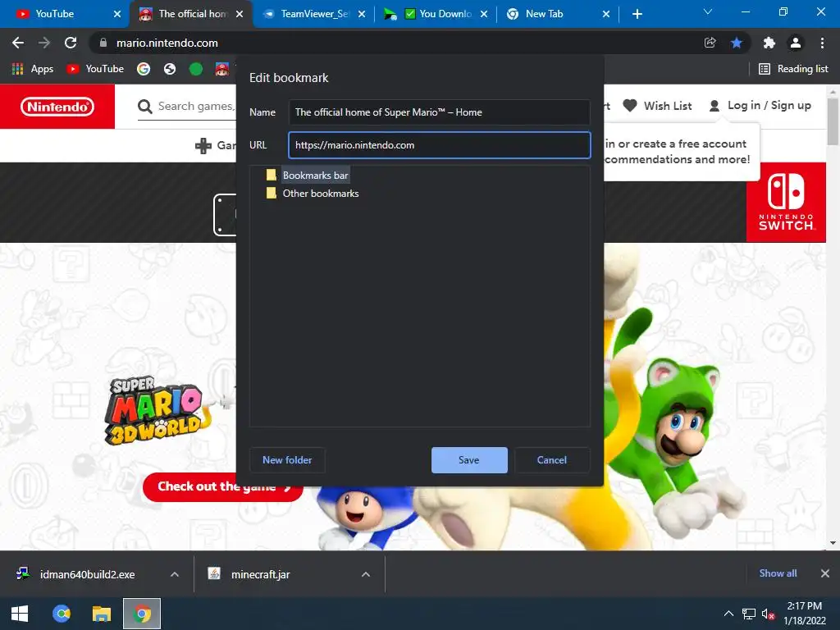
Task: Click Show all downloads
Action: tap(778, 573)
